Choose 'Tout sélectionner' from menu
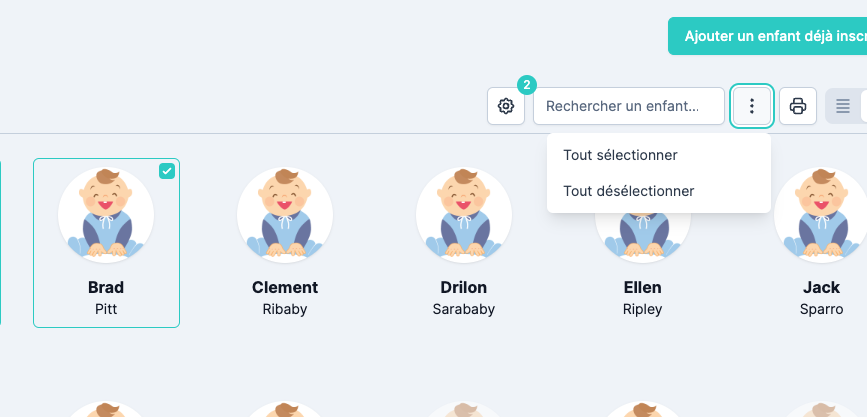Screen dimensions: 867x417 (620, 155)
